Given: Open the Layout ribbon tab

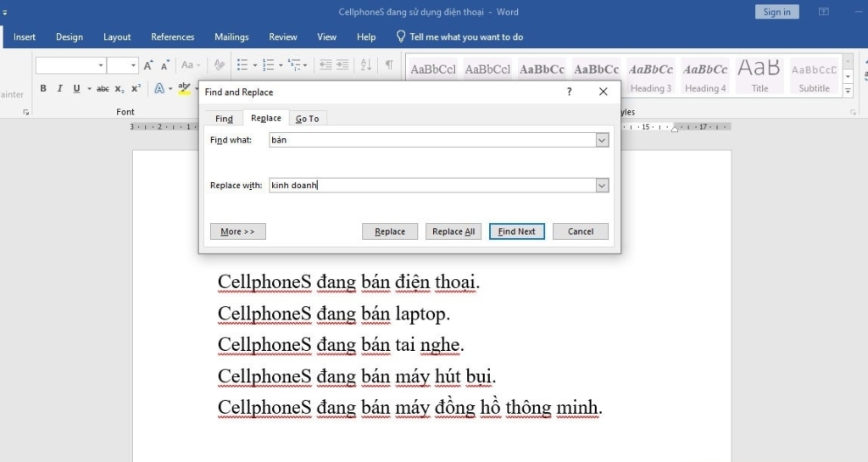Looking at the screenshot, I should point(117,37).
